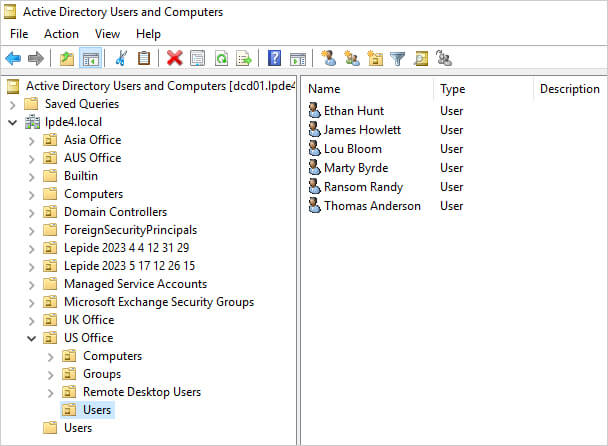The image size is (608, 446).
Task: Click the grey Forward arrow
Action: click(36, 59)
